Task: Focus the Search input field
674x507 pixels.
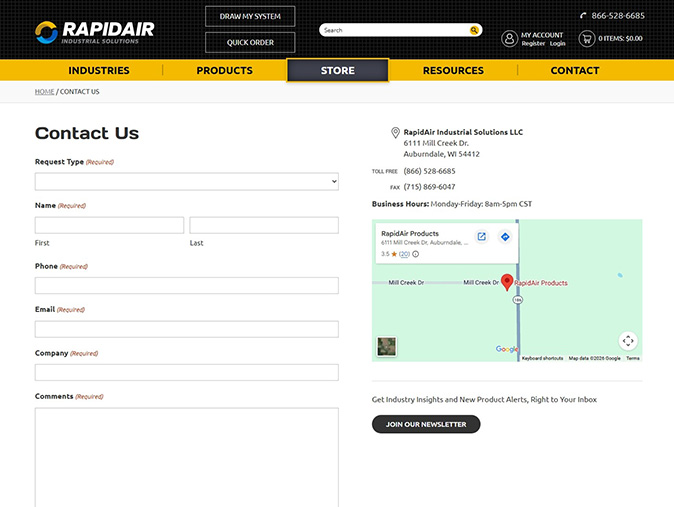Action: (395, 30)
